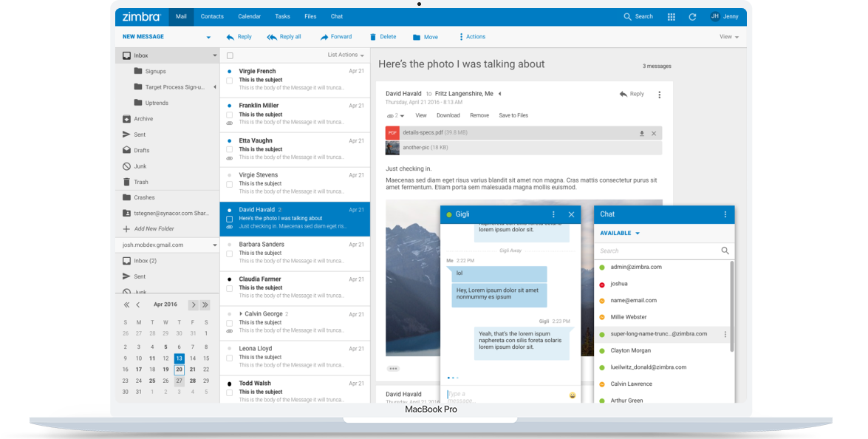Viewport: 868px width, 439px height.
Task: Download the details-specs.pdf attachment icon
Action: tap(642, 133)
